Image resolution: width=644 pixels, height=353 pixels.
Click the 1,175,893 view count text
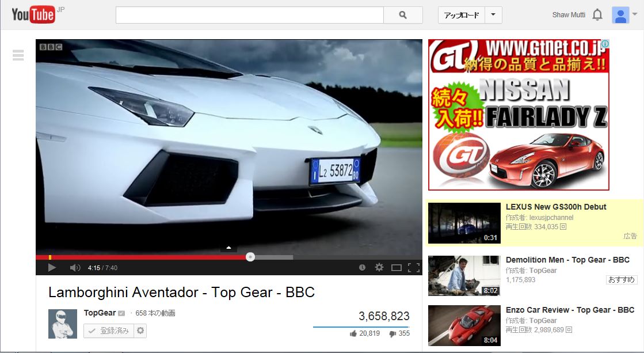[521, 280]
